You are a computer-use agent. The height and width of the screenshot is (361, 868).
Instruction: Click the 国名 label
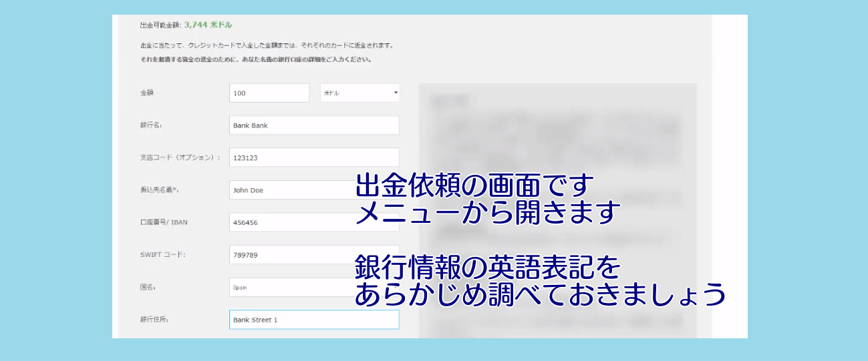pyautogui.click(x=148, y=288)
